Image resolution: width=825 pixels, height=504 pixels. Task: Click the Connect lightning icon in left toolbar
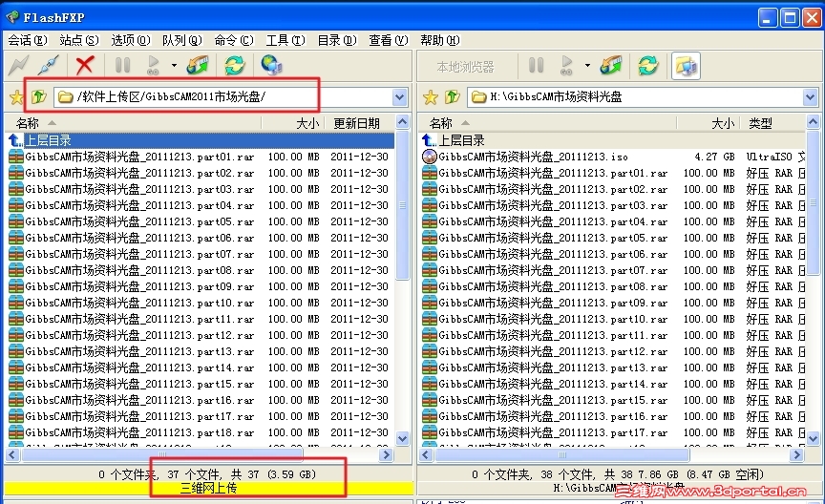(19, 65)
